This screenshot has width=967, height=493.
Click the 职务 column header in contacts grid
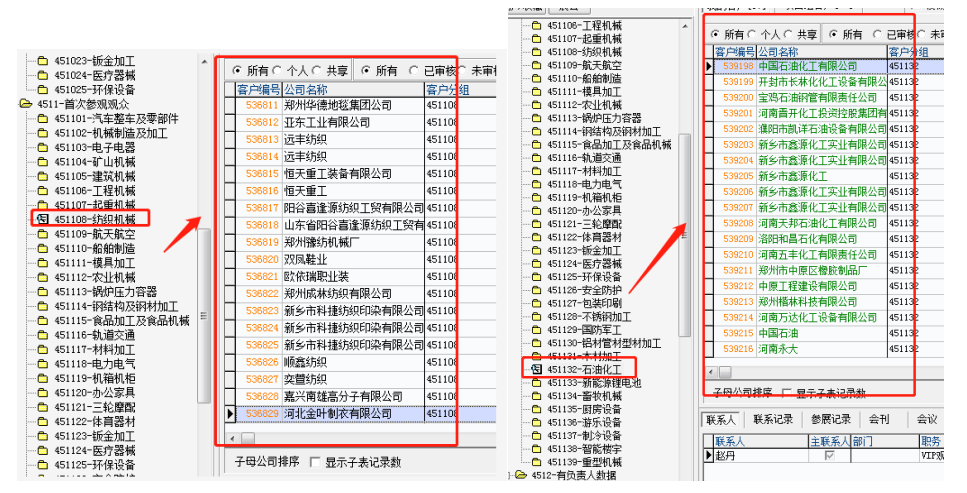click(x=931, y=442)
